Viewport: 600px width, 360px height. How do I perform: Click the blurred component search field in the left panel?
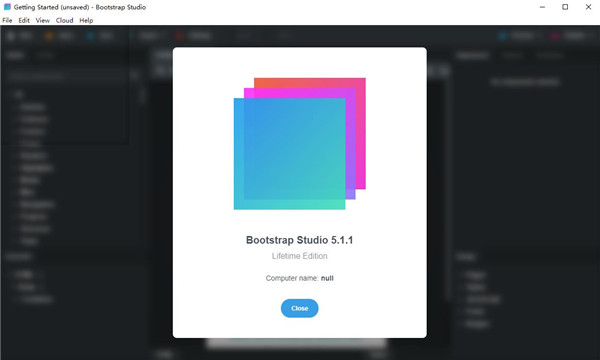67,76
